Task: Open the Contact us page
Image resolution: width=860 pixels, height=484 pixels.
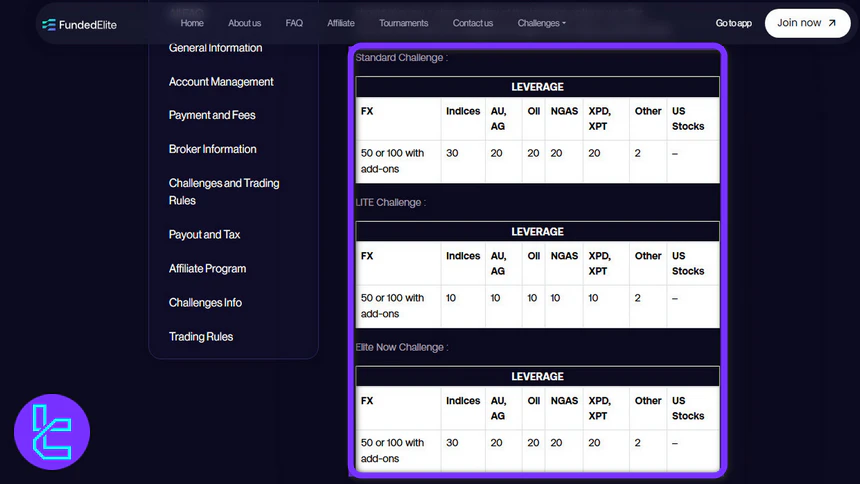Action: 473,23
